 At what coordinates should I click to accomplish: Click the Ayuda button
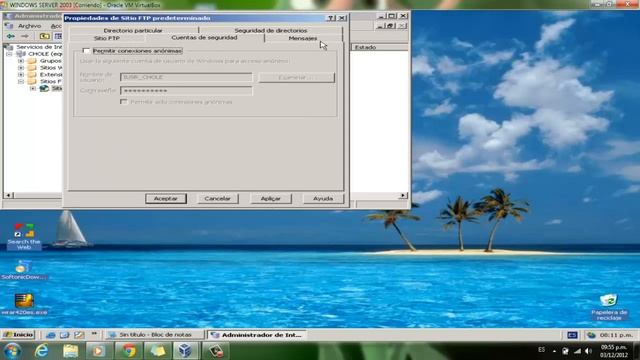coord(323,198)
